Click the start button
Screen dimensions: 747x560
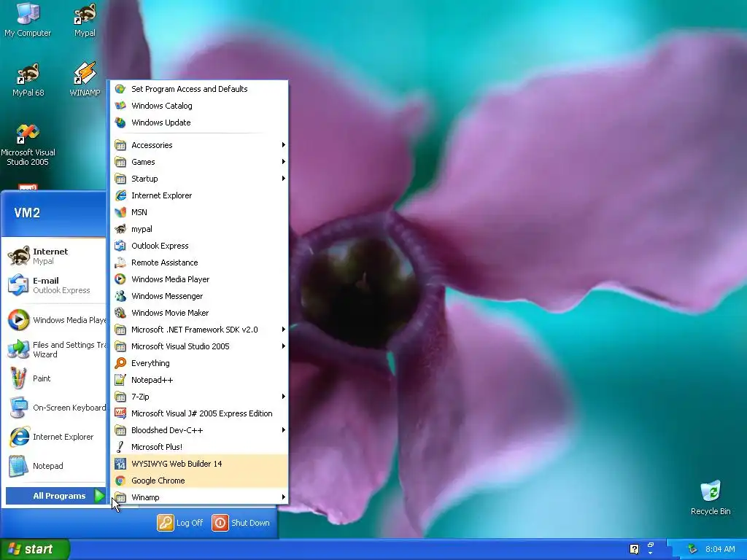(x=34, y=549)
